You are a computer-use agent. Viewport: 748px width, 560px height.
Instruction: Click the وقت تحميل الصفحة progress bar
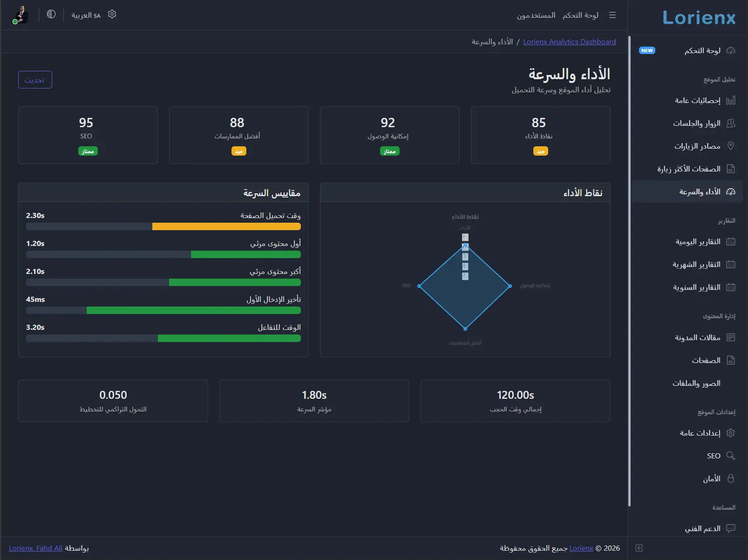point(163,226)
